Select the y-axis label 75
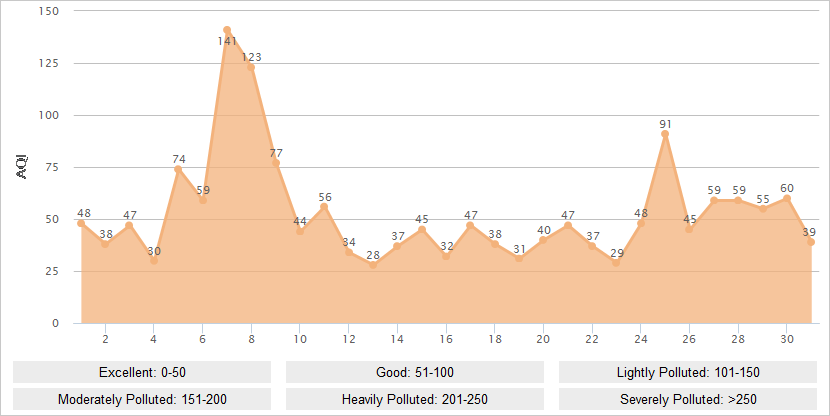Viewport: 830px width, 416px height. [x=52, y=167]
